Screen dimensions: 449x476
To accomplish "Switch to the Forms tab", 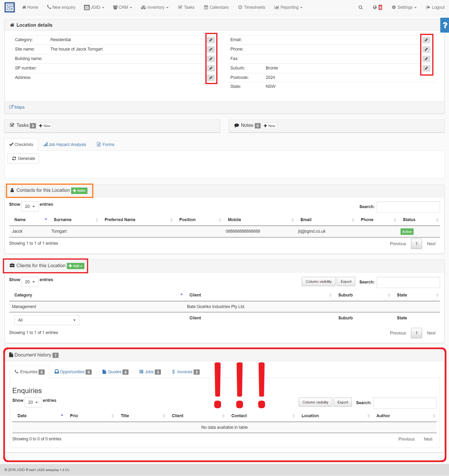I will [105, 145].
